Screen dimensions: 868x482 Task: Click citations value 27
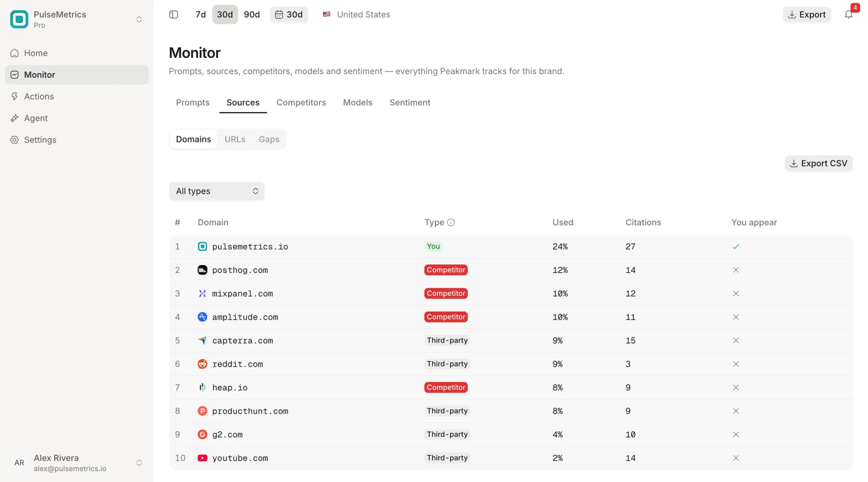click(x=631, y=247)
